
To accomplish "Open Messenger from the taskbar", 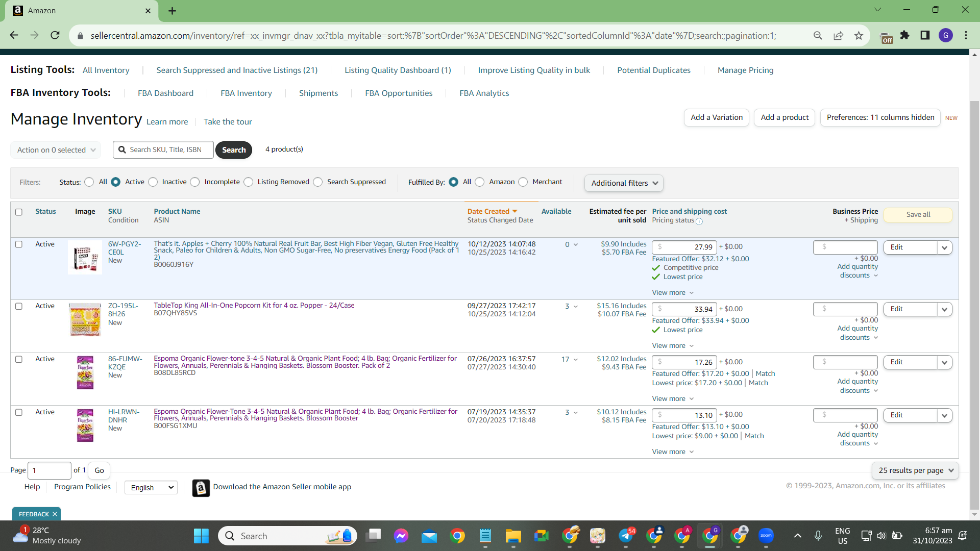I will [401, 536].
